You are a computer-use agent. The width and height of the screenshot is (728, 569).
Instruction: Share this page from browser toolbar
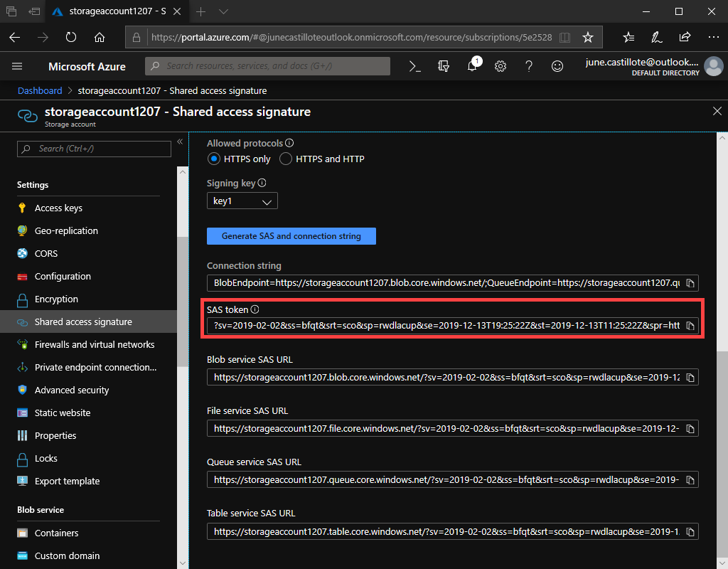click(x=685, y=37)
